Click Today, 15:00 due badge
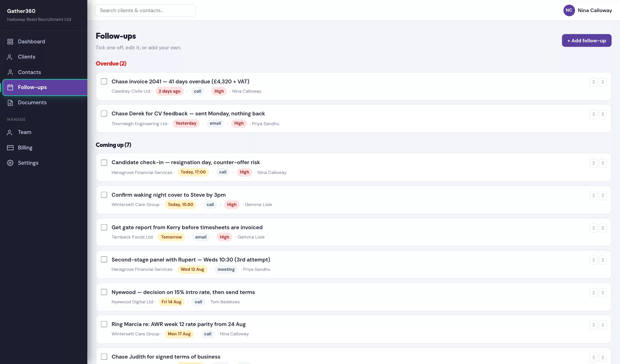The image size is (620, 364). point(180,205)
